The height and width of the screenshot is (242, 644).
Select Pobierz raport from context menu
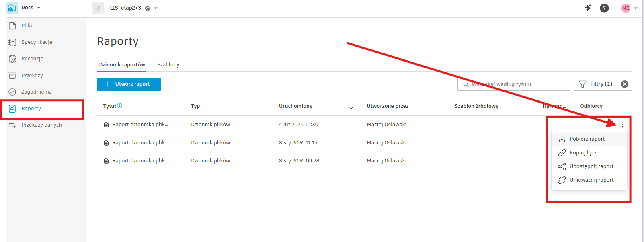587,139
